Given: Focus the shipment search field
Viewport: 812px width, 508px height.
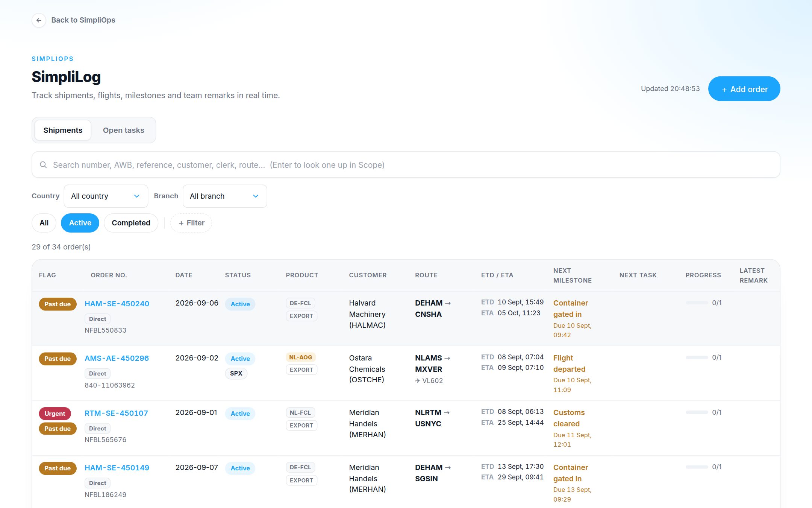Looking at the screenshot, I should [406, 165].
